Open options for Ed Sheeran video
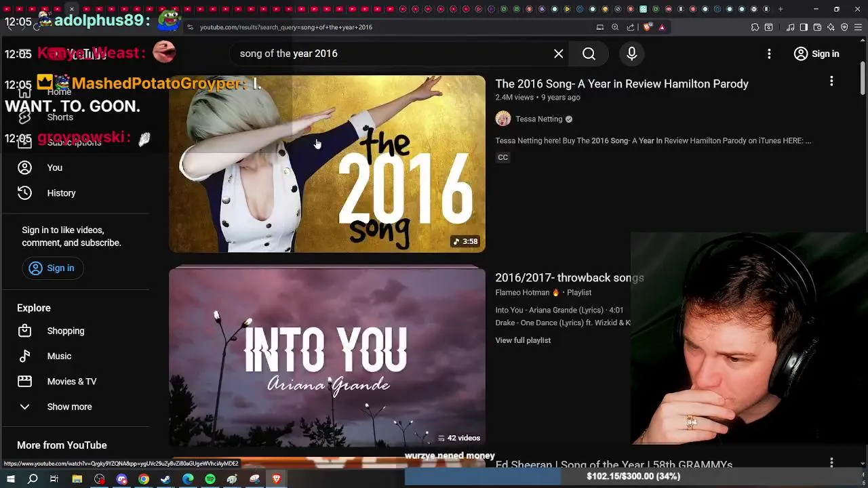 [831, 462]
